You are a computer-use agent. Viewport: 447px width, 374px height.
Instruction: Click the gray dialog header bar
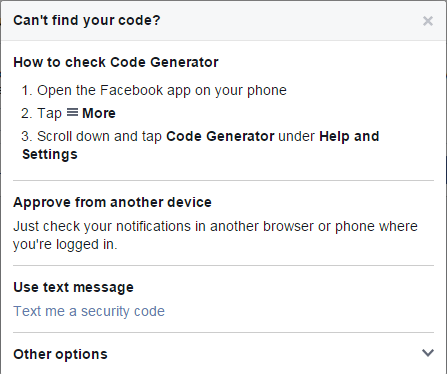tap(223, 21)
